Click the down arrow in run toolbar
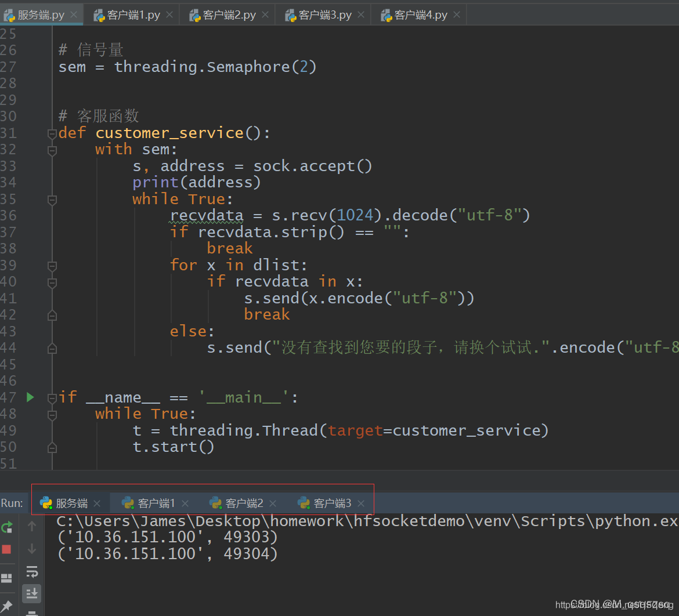679x616 pixels. coord(31,549)
